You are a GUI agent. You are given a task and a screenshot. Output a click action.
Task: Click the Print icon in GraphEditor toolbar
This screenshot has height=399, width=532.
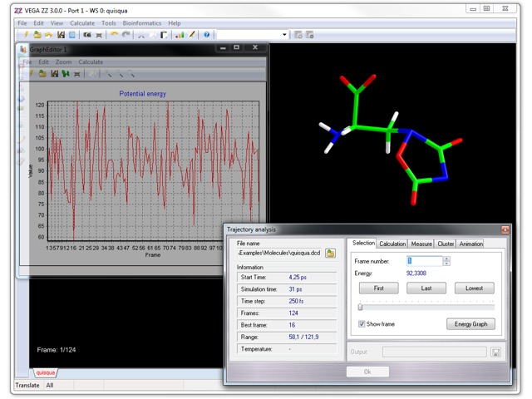coord(77,74)
